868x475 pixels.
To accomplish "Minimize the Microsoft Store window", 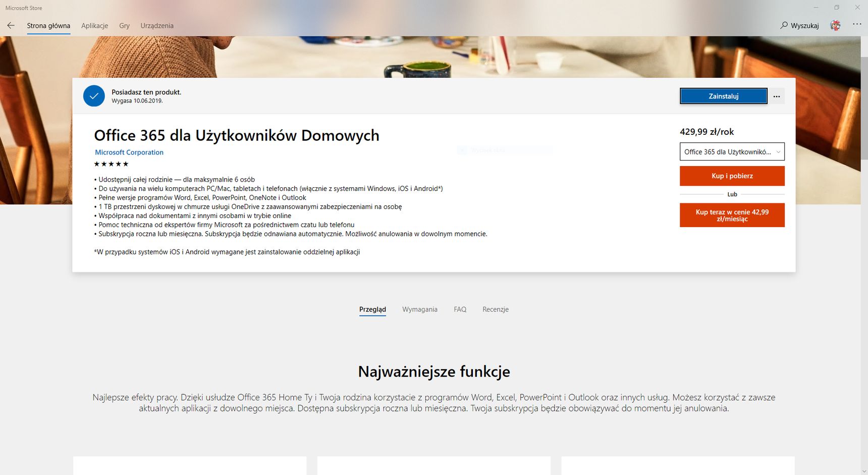I will pyautogui.click(x=816, y=8).
